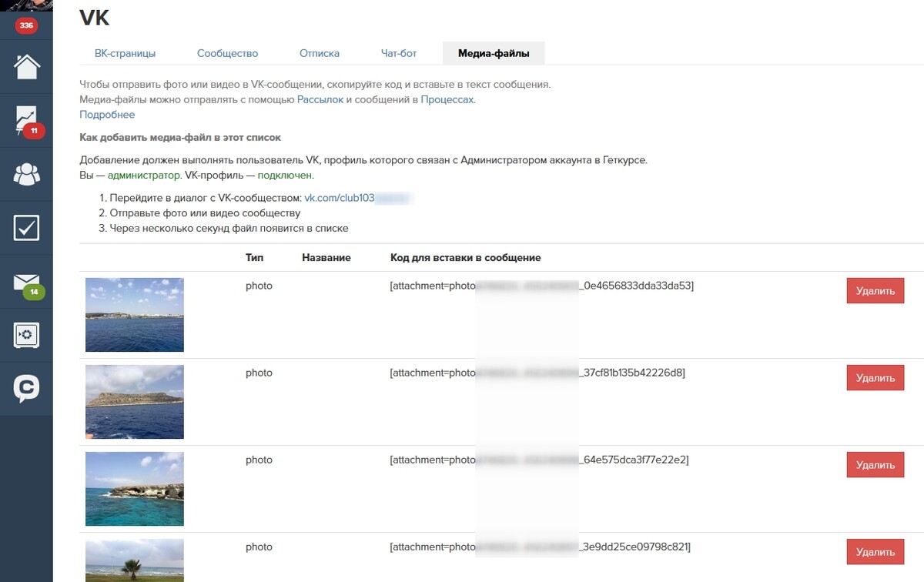Open the mail envelope icon in the sidebar

tap(26, 283)
